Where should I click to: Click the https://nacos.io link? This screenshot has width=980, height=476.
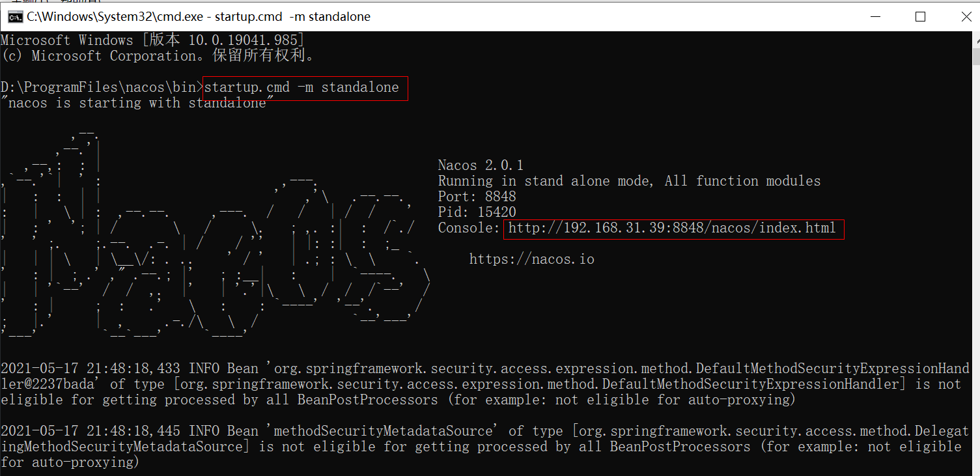coord(531,259)
